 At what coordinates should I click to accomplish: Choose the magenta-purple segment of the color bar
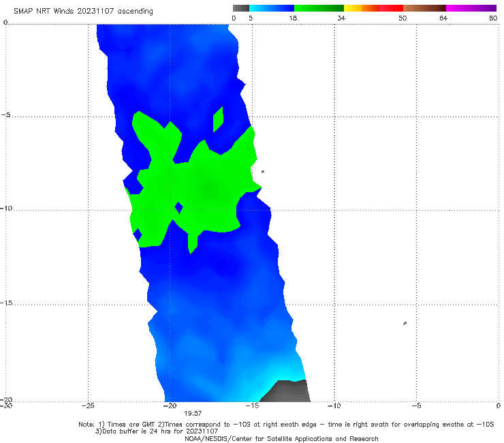471,8
